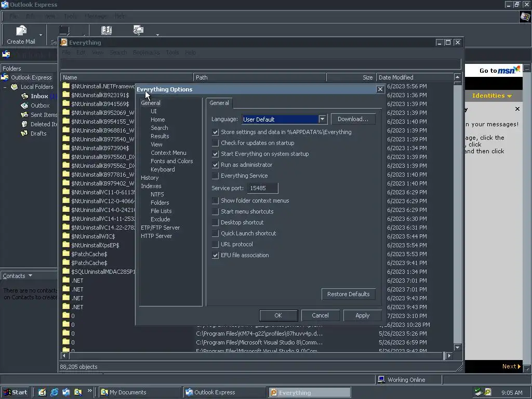Viewport: 532px width, 399px height.
Task: Click Create Mail icon in Outlook Express
Action: pos(21,31)
